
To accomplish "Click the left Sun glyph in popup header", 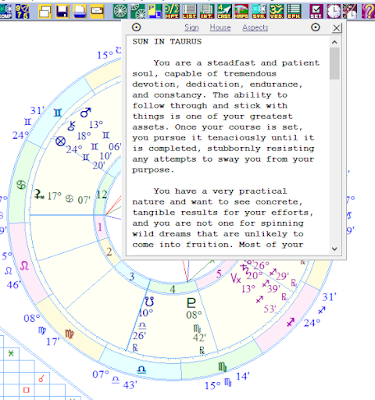I will click(x=136, y=27).
